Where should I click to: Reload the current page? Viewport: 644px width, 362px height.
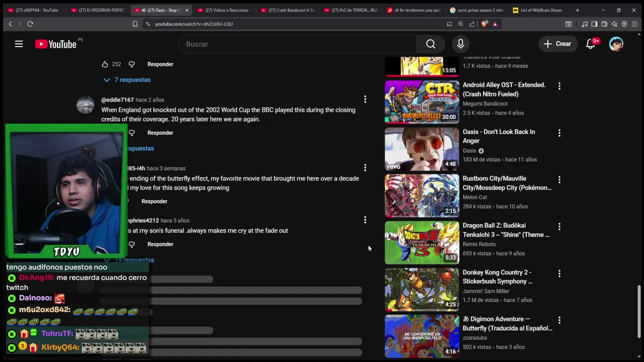point(30,24)
